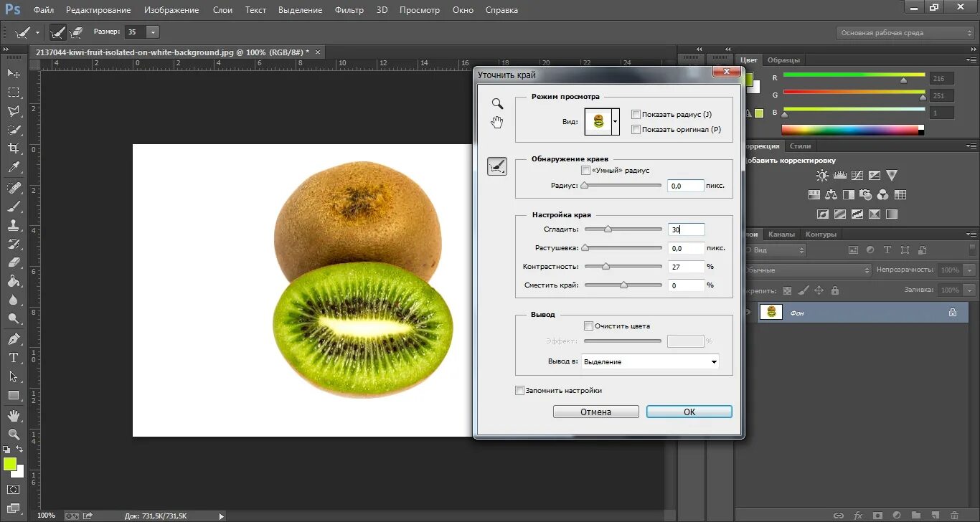Select the Rectangular Marquee tool

click(x=14, y=92)
